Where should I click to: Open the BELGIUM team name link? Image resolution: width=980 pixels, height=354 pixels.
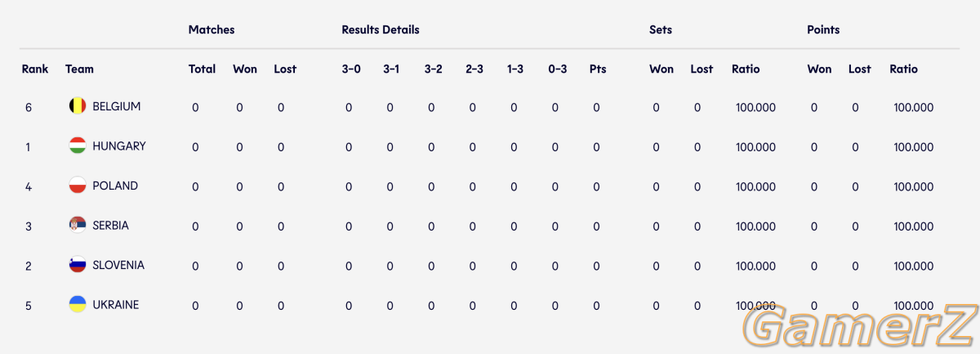click(x=117, y=106)
